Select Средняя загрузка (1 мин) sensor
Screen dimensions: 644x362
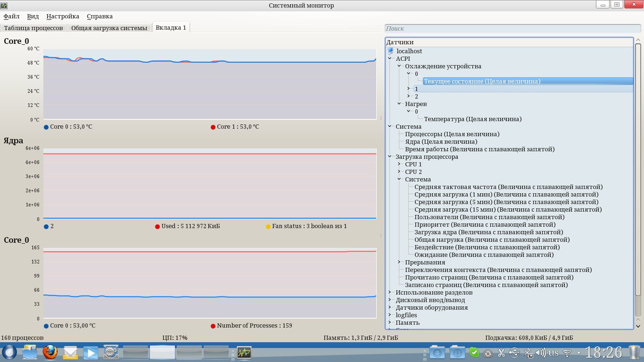(x=506, y=195)
